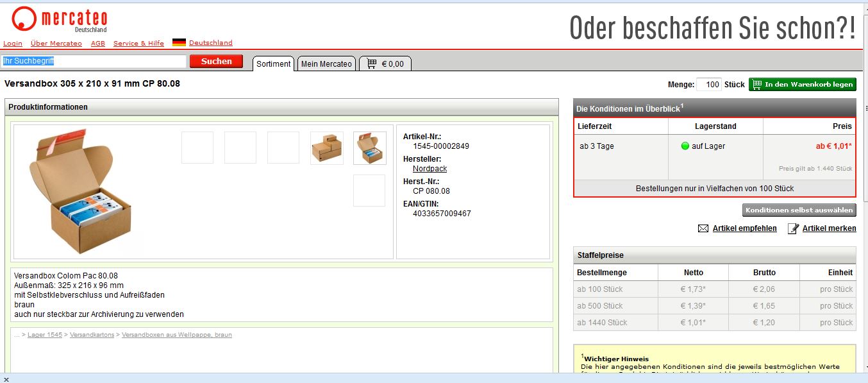Click the ab 3 Tage delivery time
This screenshot has width=868, height=383.
[597, 146]
